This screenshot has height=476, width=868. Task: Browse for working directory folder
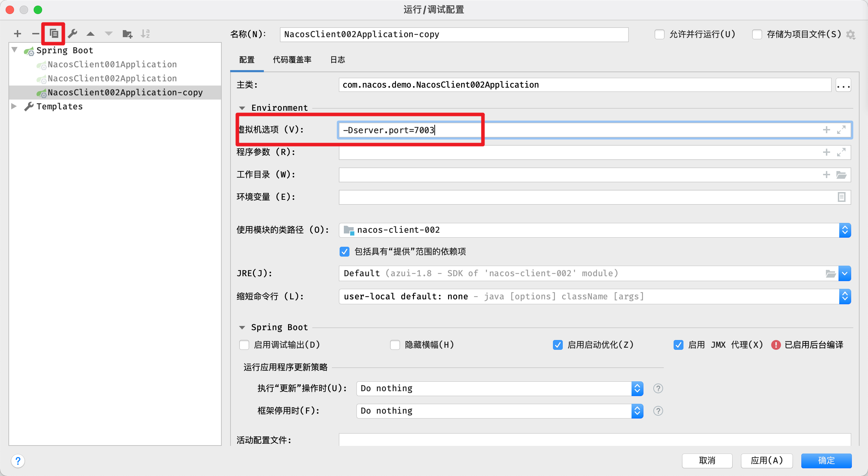point(841,175)
